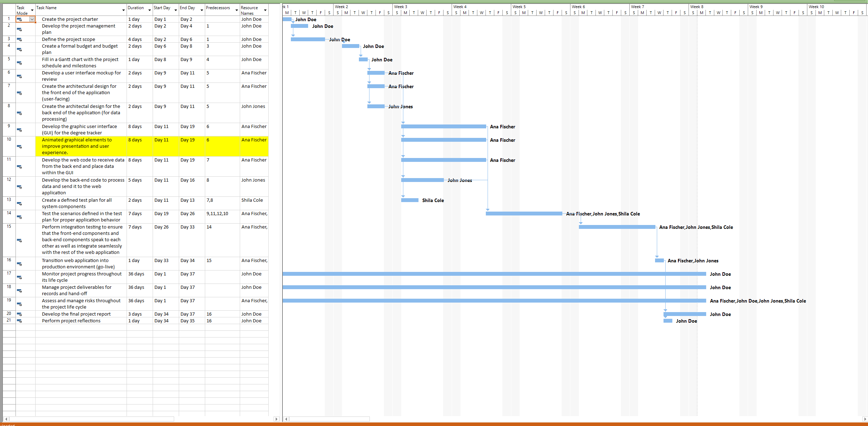The image size is (868, 426).
Task: Click the Week 5 timescale header
Action: (x=539, y=7)
